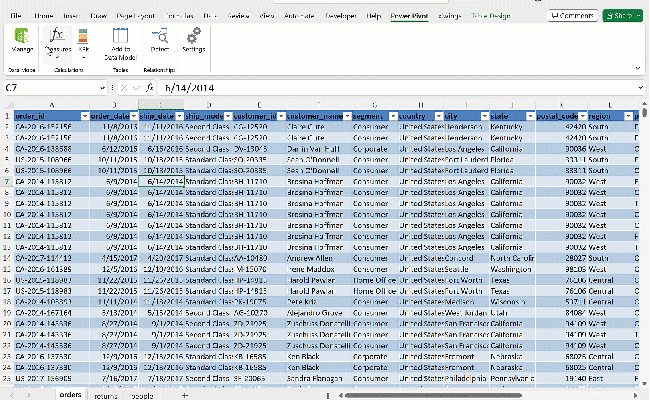Expand the formula bar chevron
The image size is (650, 400).
640,87
